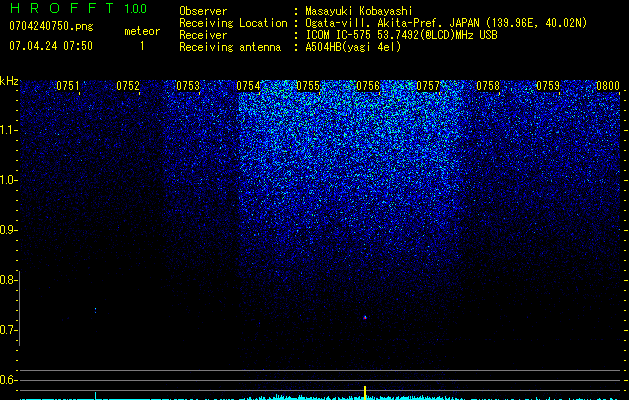Click the Observer field label
Image resolution: width=629 pixels, height=400 pixels.
[x=203, y=11]
